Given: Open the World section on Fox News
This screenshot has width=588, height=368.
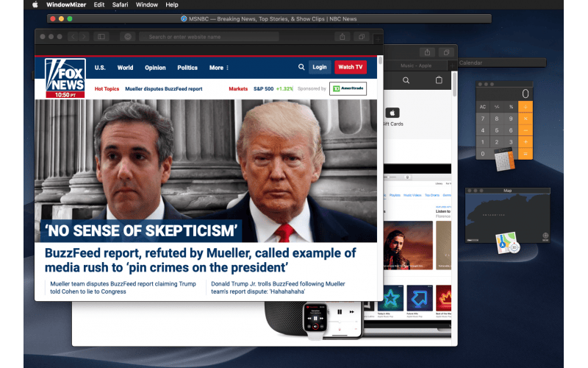Looking at the screenshot, I should (x=125, y=68).
